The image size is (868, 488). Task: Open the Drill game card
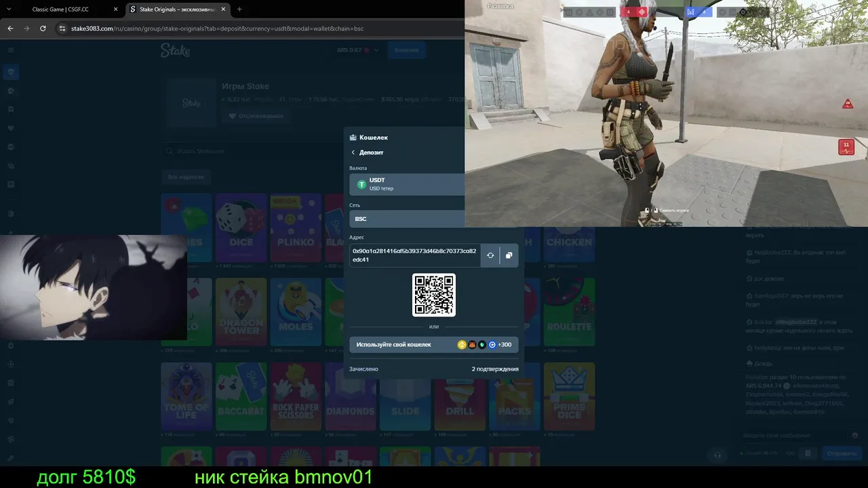(x=460, y=405)
